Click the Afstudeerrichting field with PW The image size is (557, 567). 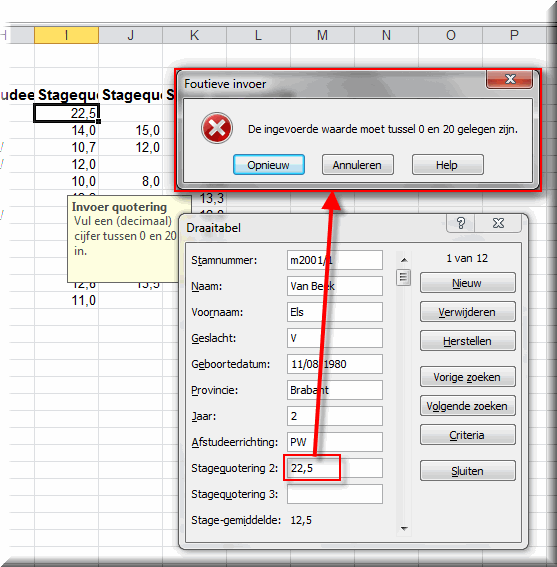coord(335,442)
